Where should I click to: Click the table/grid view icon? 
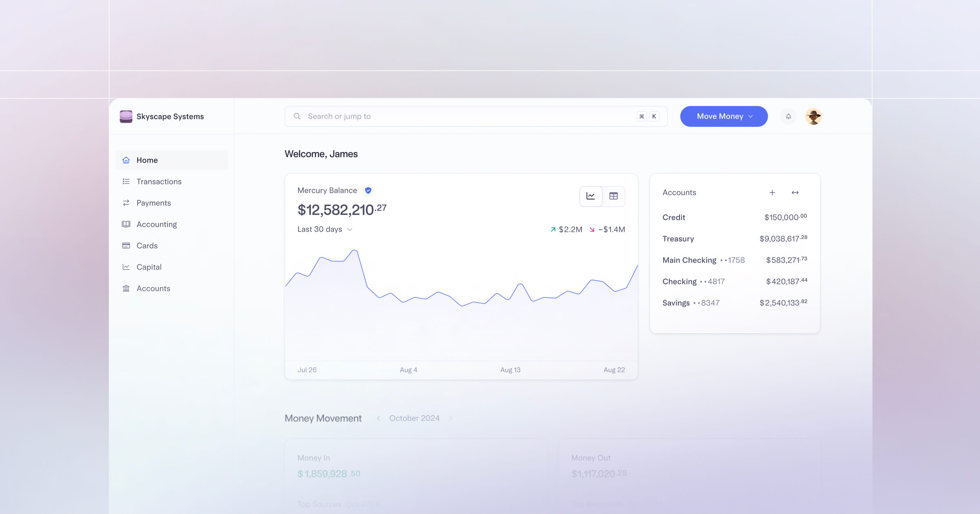click(613, 195)
